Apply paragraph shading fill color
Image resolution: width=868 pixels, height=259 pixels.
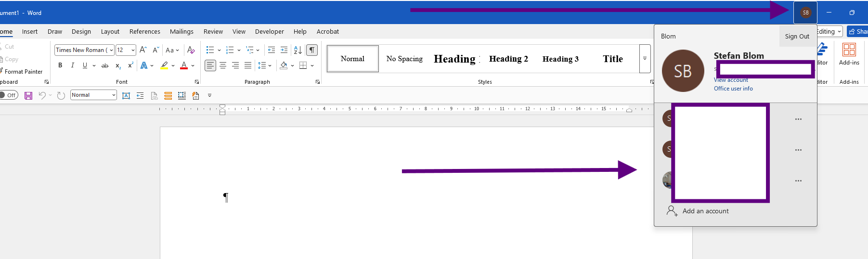(x=284, y=65)
